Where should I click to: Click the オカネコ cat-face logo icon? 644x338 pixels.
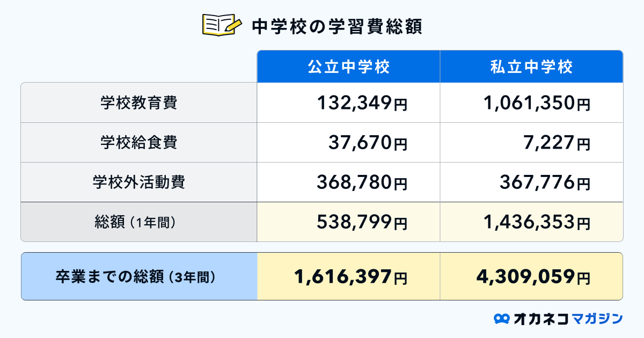[501, 319]
